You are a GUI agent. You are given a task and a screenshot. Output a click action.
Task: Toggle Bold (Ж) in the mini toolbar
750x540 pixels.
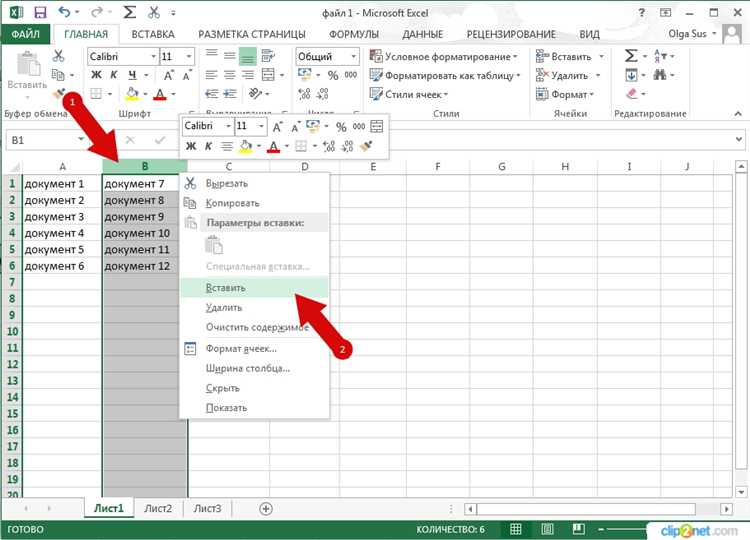pos(190,146)
